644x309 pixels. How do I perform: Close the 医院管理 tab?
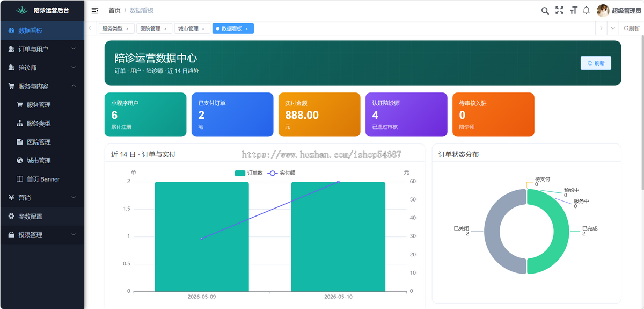coord(165,29)
